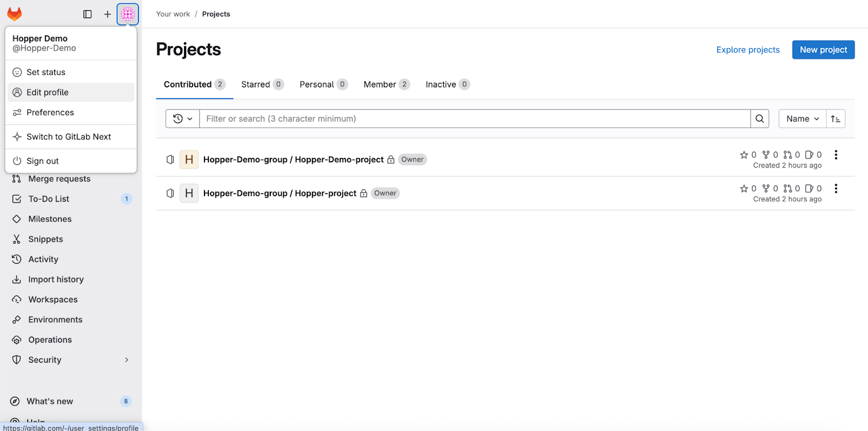Image resolution: width=868 pixels, height=431 pixels.
Task: Click the Hopper-Demo-project merge requests count
Action: [792, 155]
